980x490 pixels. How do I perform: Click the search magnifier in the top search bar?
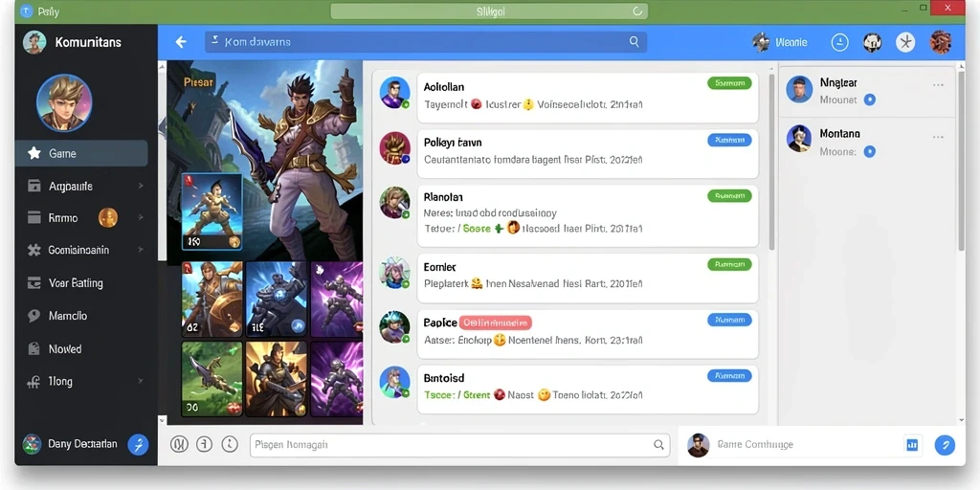[634, 42]
